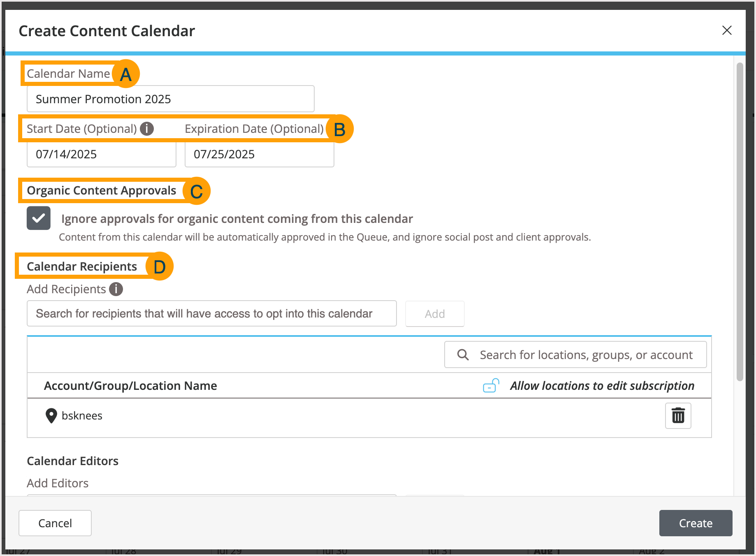
Task: Click the Start Date info icon
Action: (x=147, y=129)
